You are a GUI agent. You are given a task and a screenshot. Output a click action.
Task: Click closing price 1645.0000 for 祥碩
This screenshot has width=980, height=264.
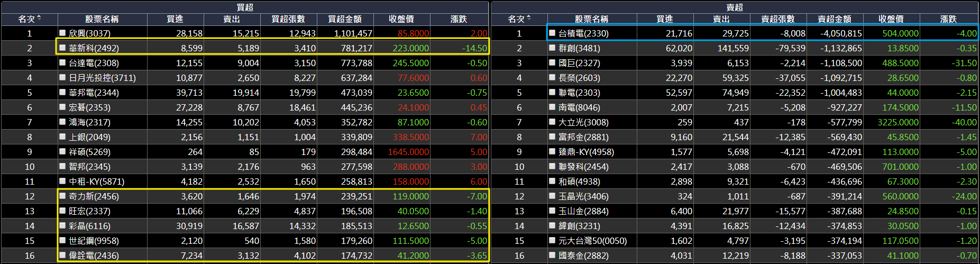coord(408,152)
